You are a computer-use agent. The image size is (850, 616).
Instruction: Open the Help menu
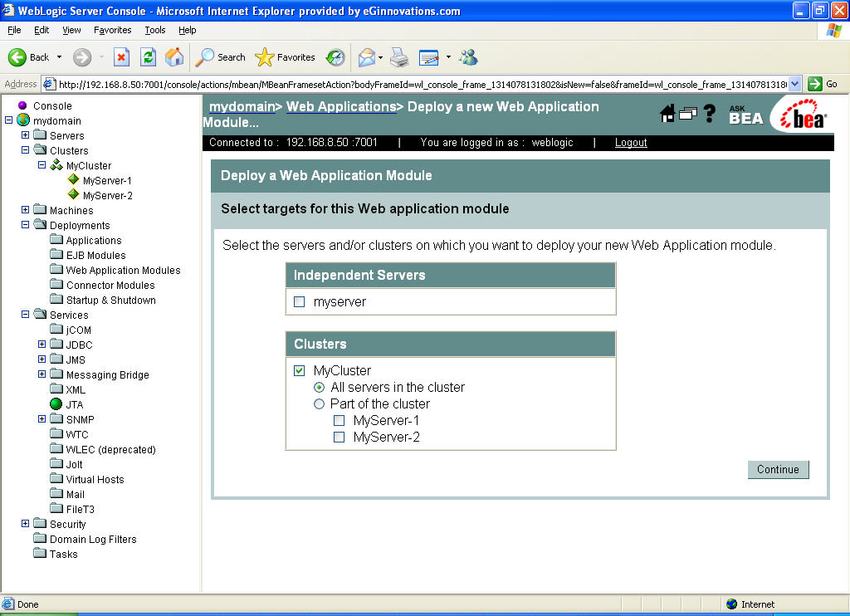[x=187, y=30]
